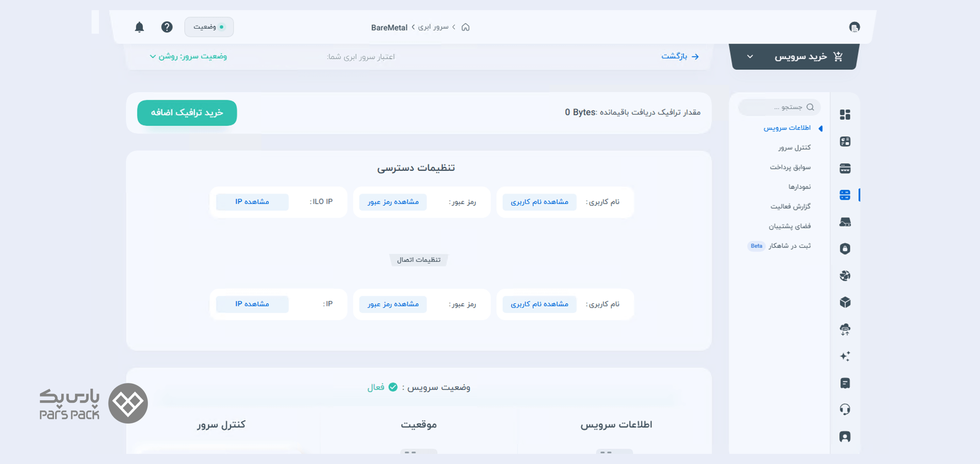
Task: Expand the خرید سرویس dropdown chevron
Action: click(x=750, y=57)
